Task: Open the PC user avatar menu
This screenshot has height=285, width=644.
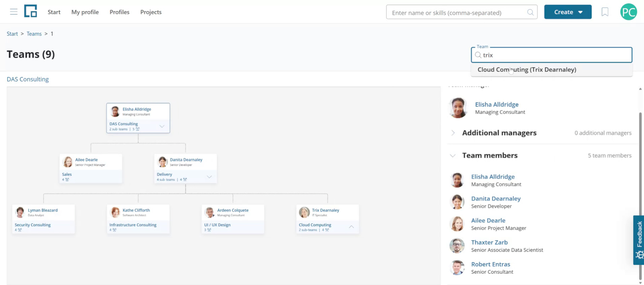Action: [629, 12]
